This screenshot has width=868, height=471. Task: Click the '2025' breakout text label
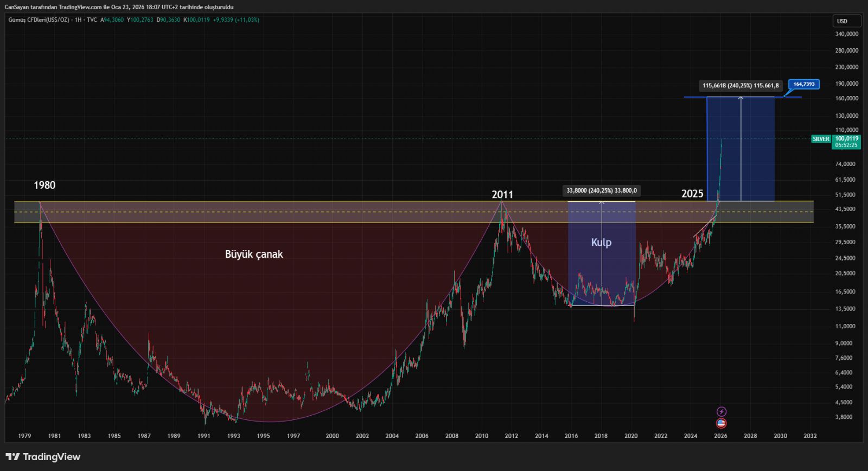tap(692, 194)
